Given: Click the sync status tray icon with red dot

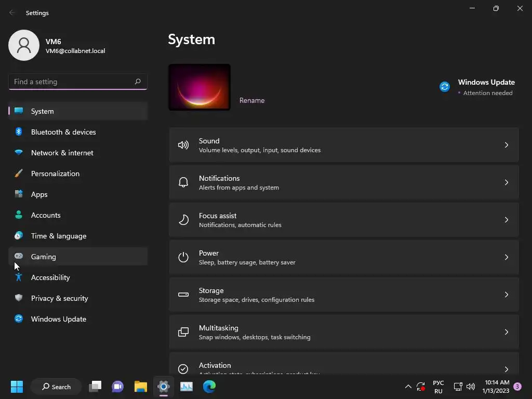Looking at the screenshot, I should [421, 387].
